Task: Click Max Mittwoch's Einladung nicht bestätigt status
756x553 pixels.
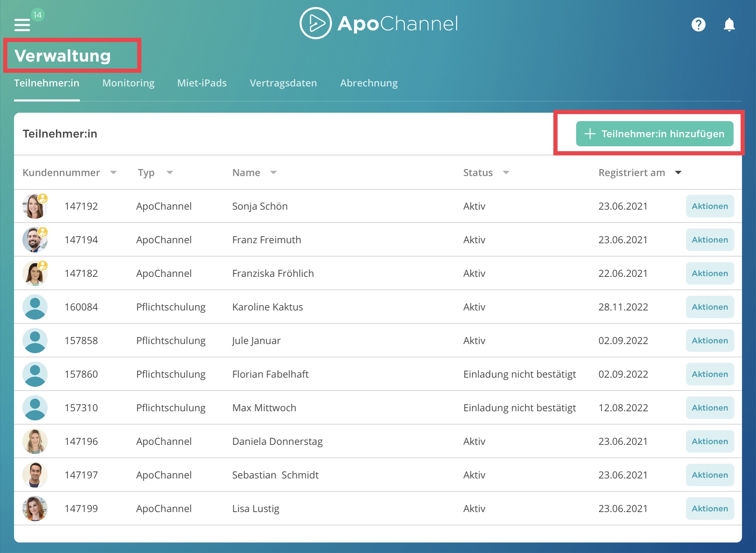Action: click(519, 408)
